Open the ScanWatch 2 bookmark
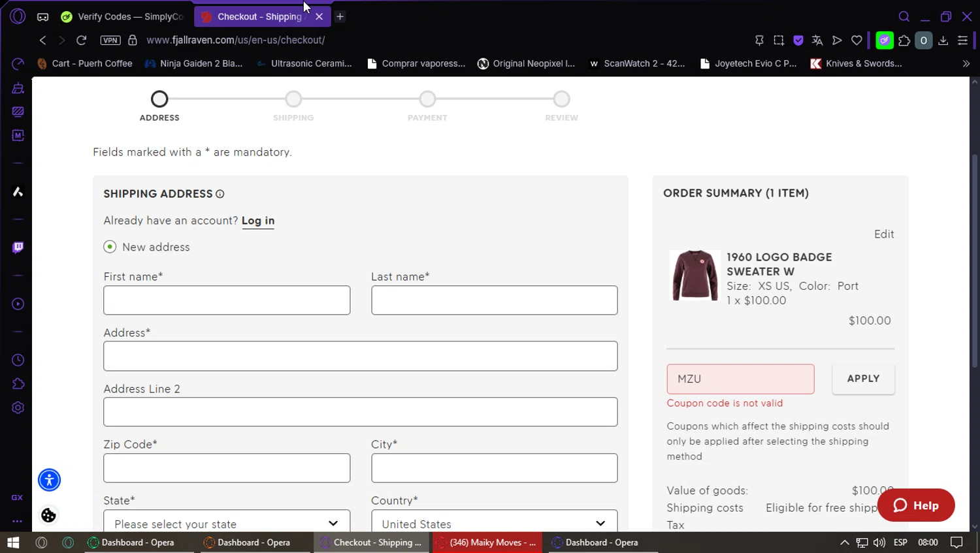The height and width of the screenshot is (553, 980). click(637, 63)
